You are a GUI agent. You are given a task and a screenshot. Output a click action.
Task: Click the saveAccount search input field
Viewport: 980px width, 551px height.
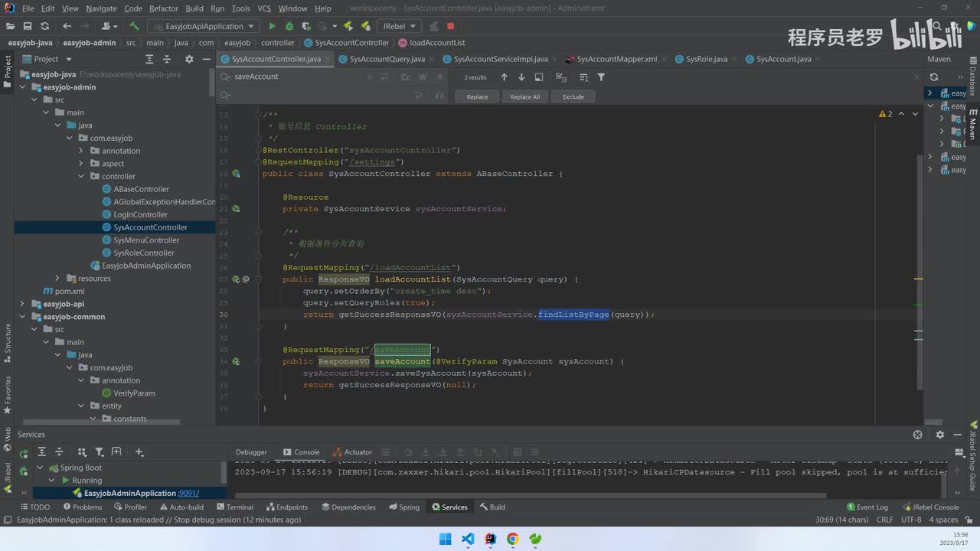pyautogui.click(x=306, y=77)
